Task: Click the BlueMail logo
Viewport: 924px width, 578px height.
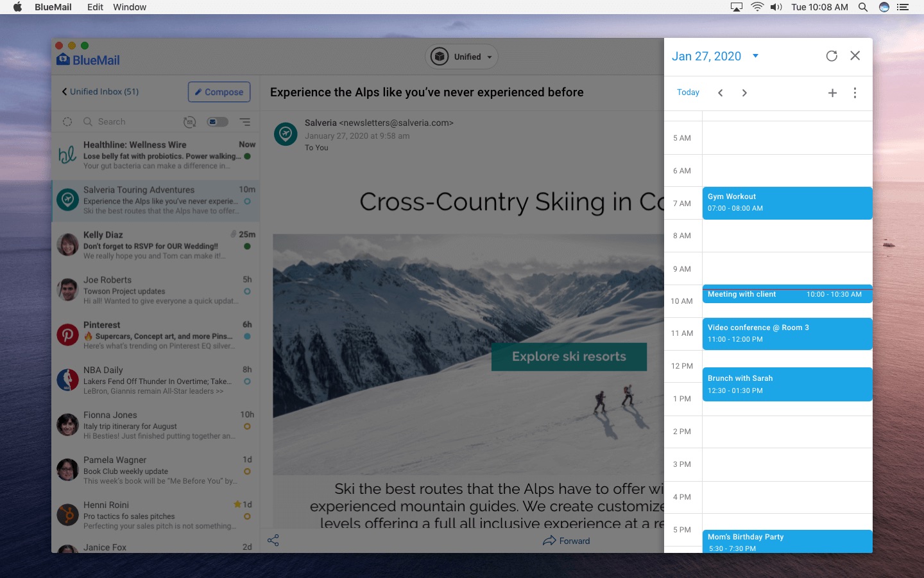Action: tap(89, 60)
